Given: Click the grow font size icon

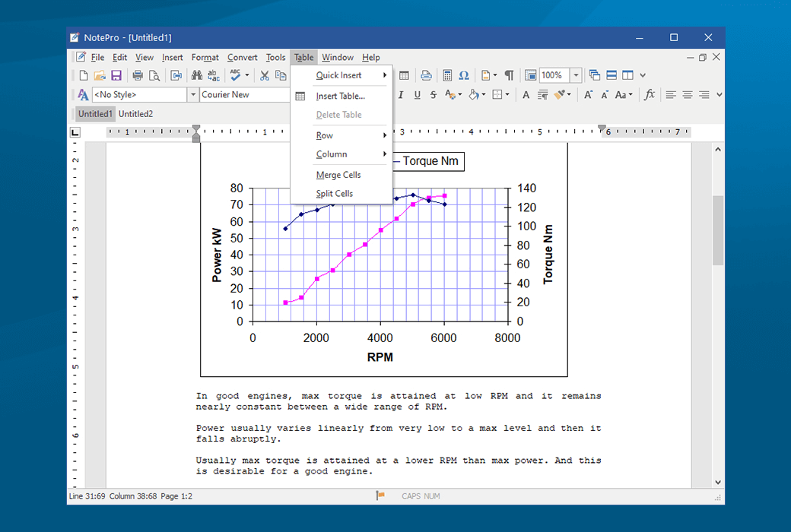Looking at the screenshot, I should (588, 95).
